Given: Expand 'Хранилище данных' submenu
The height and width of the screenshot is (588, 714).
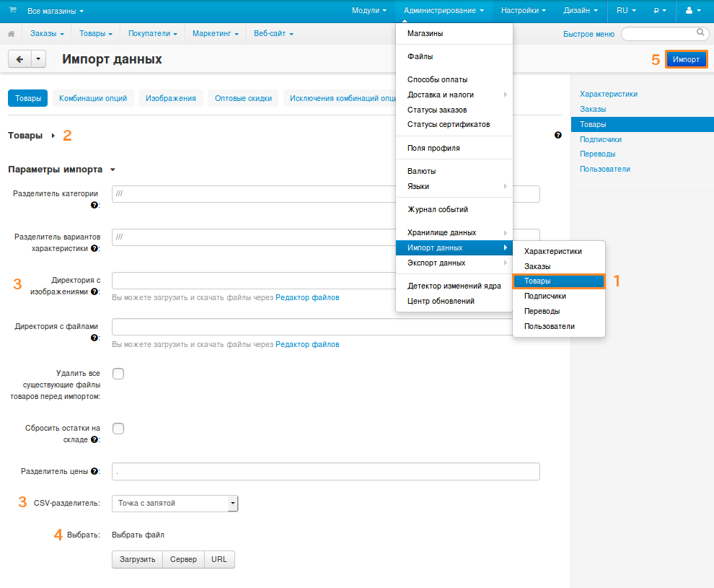Looking at the screenshot, I should [454, 233].
